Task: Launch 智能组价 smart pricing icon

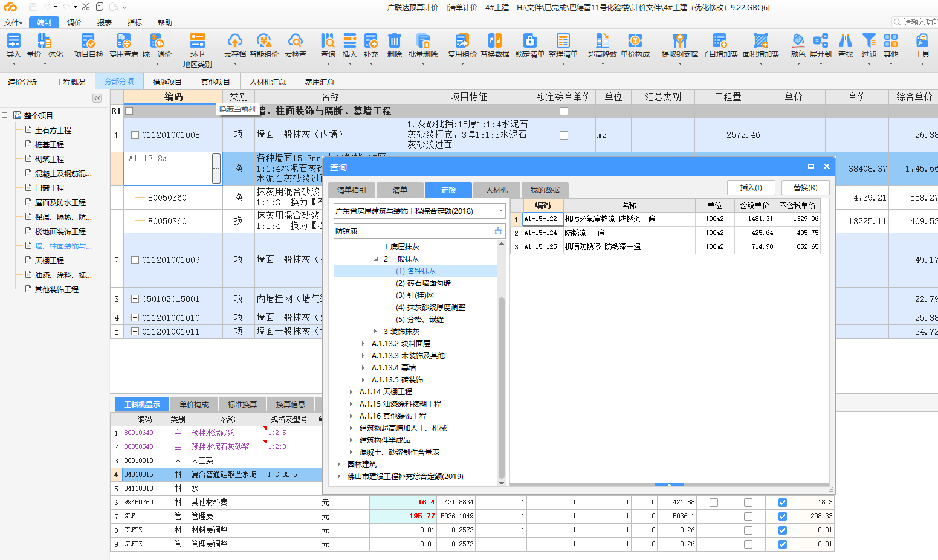Action: [264, 41]
